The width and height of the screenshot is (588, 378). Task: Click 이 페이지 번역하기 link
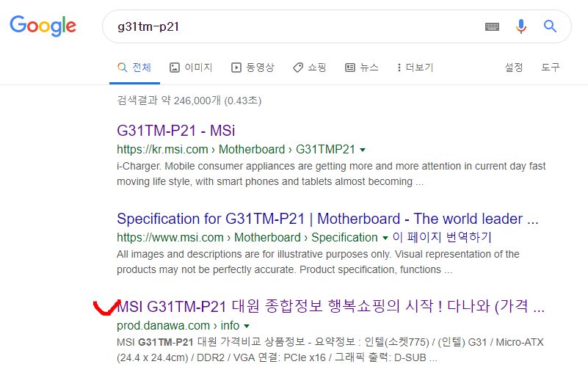442,237
